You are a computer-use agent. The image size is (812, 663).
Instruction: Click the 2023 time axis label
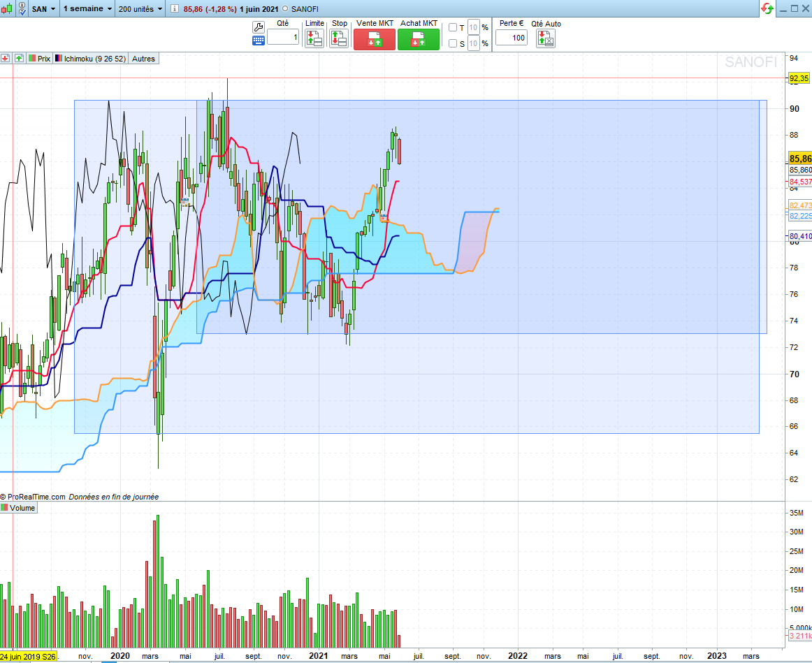(717, 656)
